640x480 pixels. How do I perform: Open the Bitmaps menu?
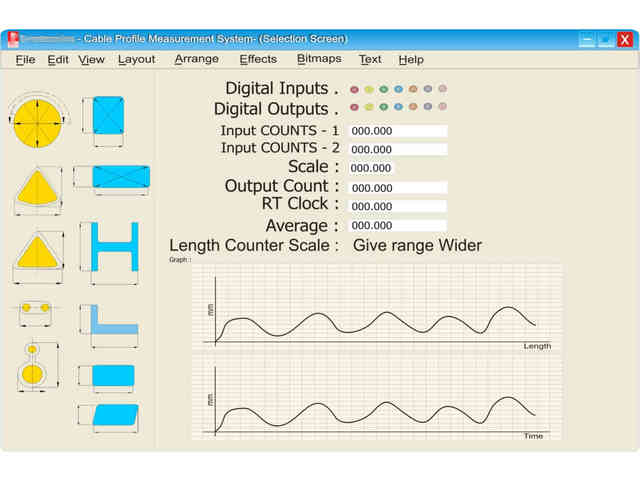(x=319, y=59)
